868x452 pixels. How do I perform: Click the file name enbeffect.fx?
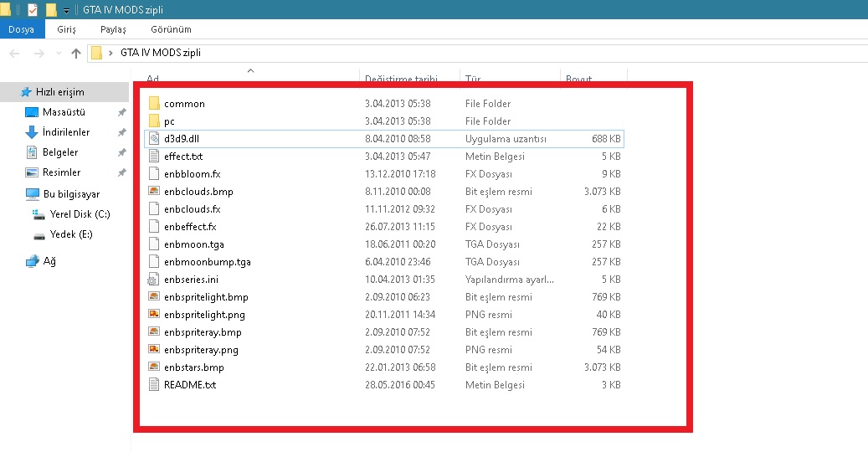coord(191,227)
